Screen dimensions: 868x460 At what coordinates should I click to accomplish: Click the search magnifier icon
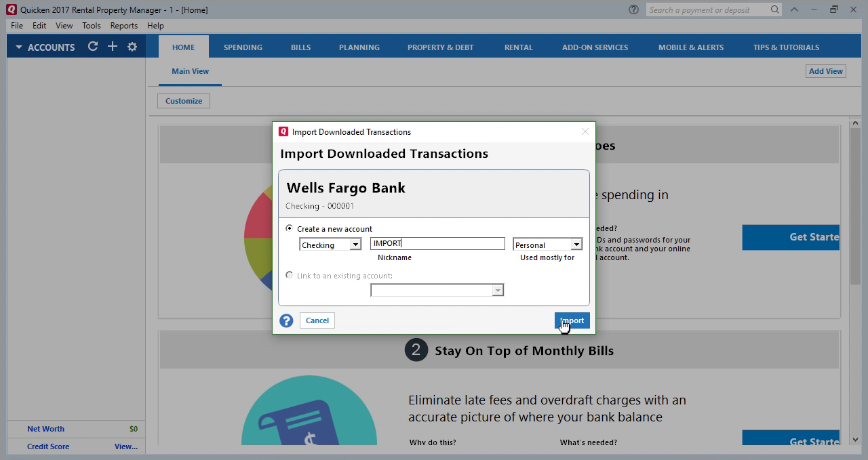coord(774,9)
